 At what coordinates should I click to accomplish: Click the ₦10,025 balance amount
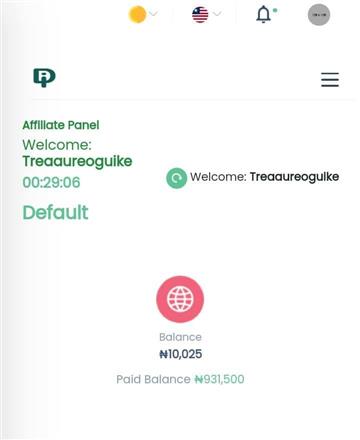pos(181,354)
